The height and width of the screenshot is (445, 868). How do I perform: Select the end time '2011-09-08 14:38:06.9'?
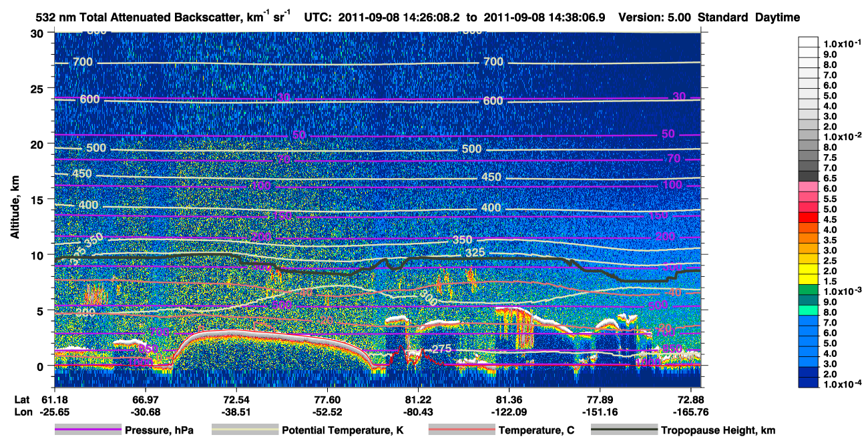(544, 17)
